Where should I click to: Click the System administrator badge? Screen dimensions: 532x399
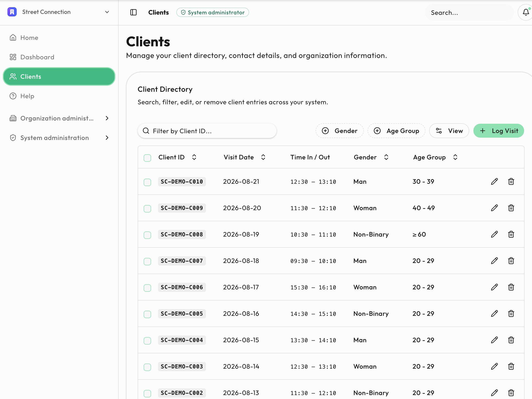point(213,12)
